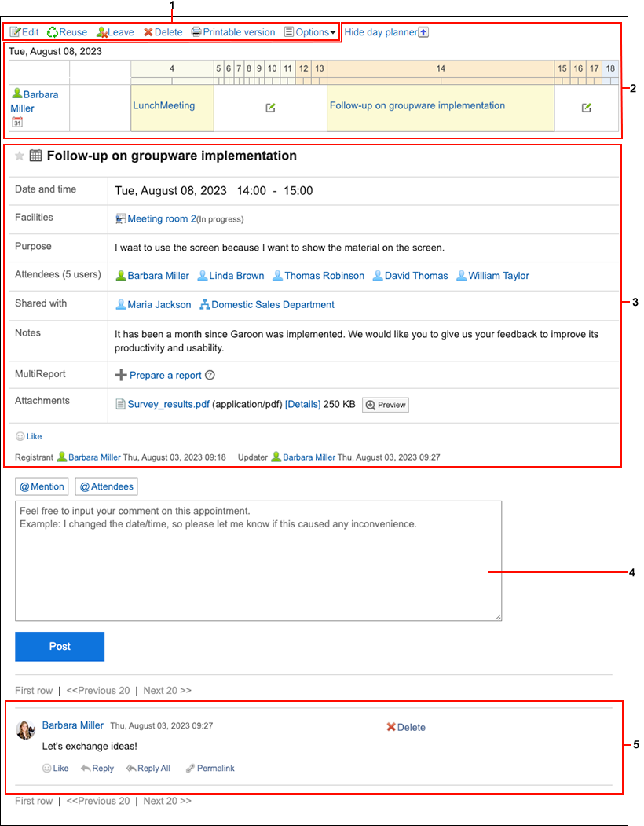The image size is (644, 826).
Task: Click the @Mention button
Action: pos(42,486)
